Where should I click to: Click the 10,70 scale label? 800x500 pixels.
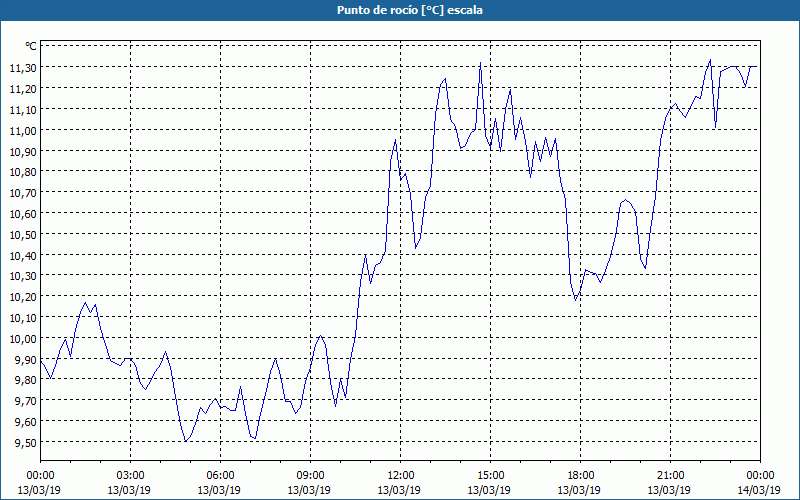(x=23, y=192)
